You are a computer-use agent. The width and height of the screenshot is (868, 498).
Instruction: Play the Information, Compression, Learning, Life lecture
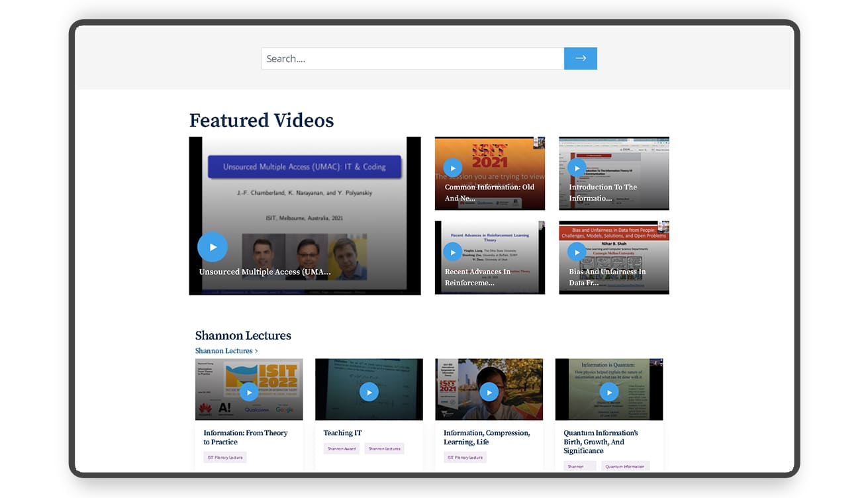tap(489, 392)
